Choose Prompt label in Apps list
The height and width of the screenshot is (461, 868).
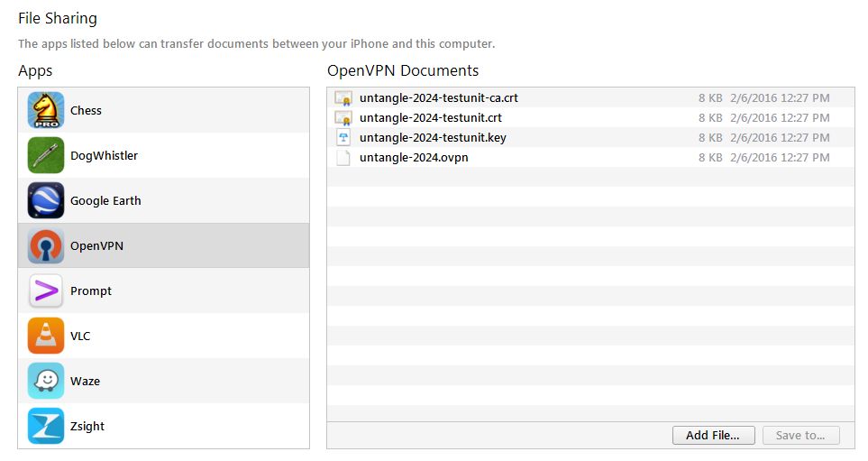coord(91,291)
